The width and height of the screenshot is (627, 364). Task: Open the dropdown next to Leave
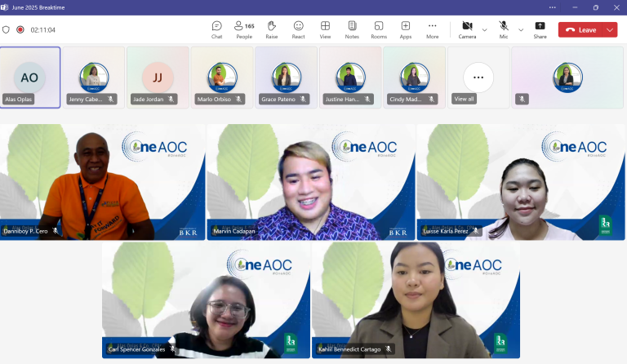[610, 29]
